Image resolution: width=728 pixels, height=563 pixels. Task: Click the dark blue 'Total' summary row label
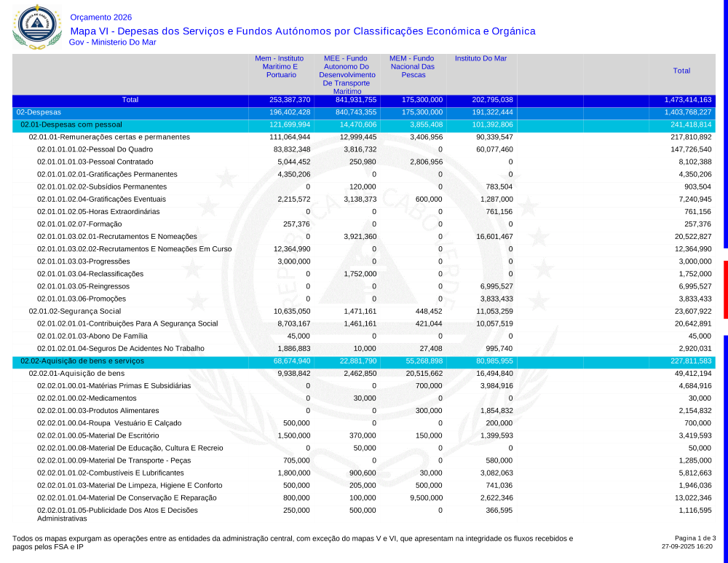pyautogui.click(x=130, y=100)
